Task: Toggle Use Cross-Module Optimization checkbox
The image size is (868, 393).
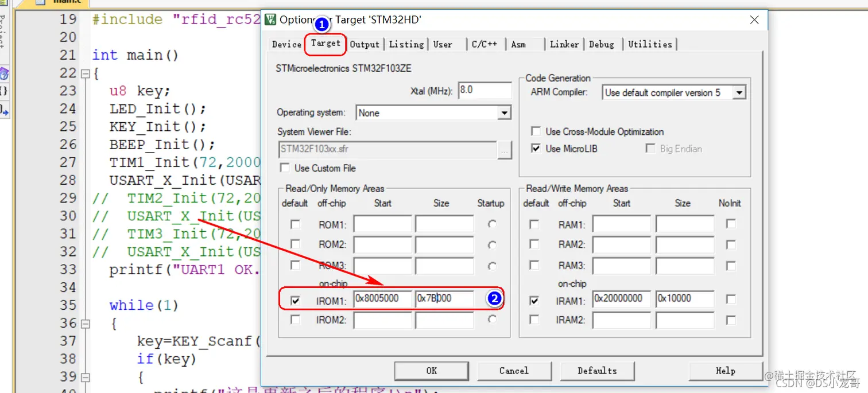Action: click(x=536, y=131)
